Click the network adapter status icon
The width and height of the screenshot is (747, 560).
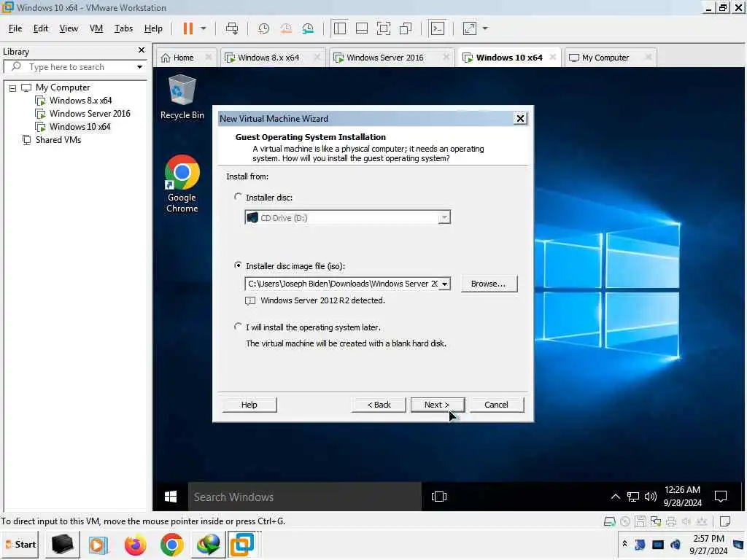656,521
